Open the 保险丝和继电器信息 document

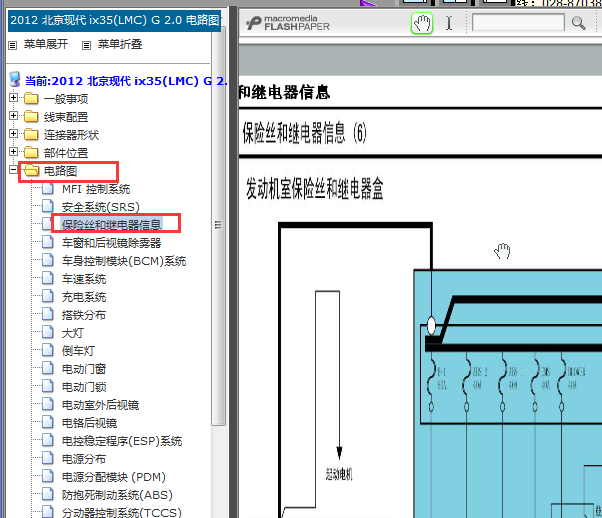tap(111, 225)
